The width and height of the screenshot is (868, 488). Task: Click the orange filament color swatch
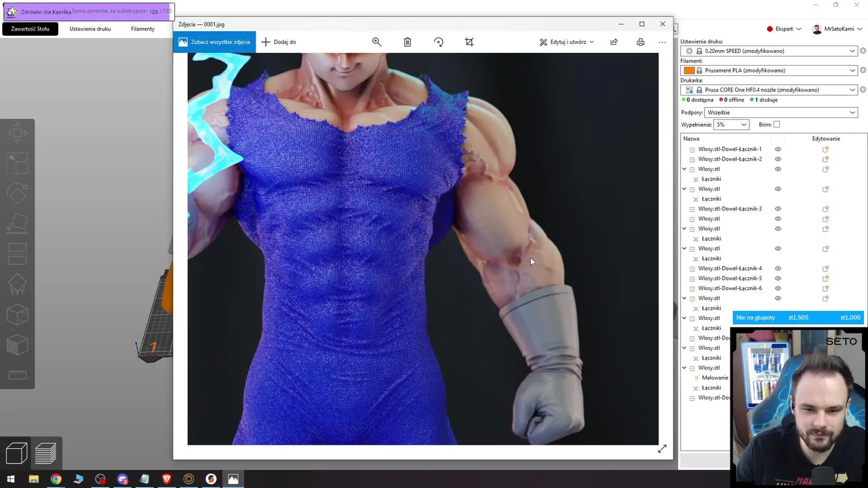(689, 70)
